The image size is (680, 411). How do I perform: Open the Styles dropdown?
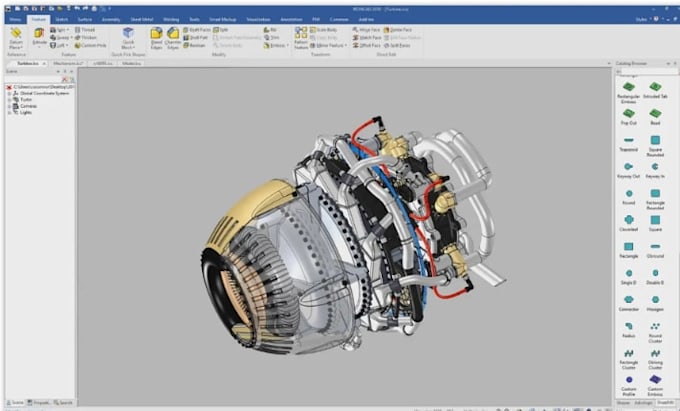[x=644, y=19]
